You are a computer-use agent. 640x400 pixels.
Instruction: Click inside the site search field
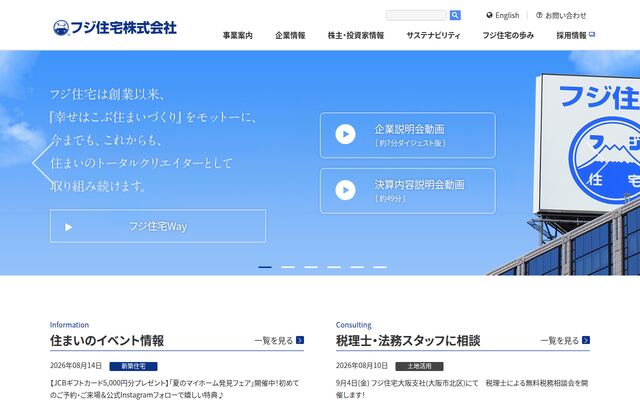pos(416,15)
